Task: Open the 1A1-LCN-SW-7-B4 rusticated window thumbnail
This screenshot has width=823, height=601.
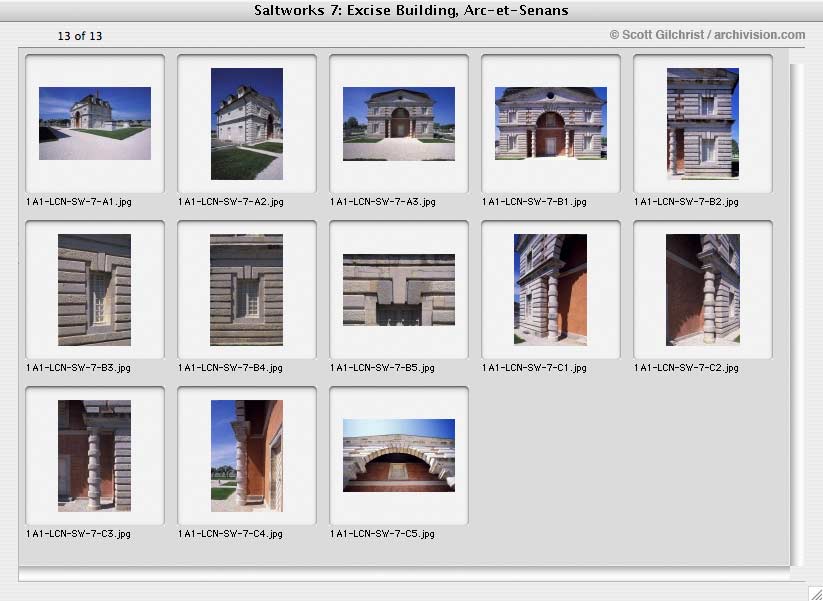Action: [x=246, y=290]
